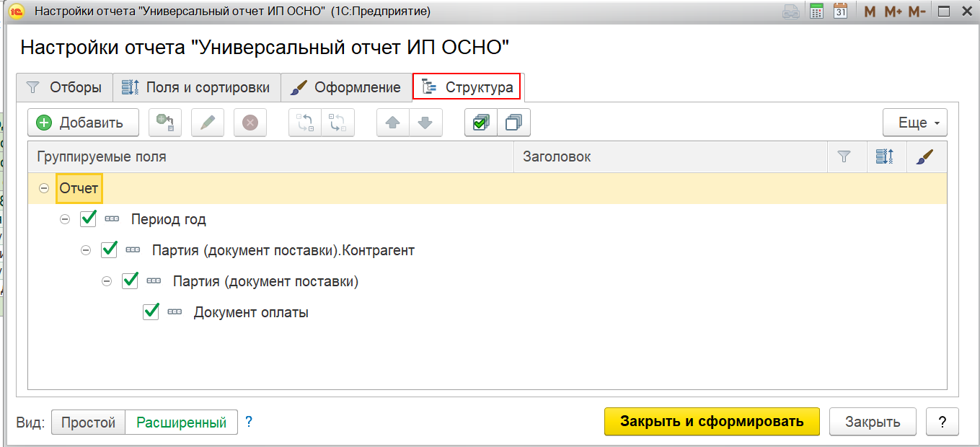Image resolution: width=980 pixels, height=447 pixels.
Task: Click the uncheck-all items icon
Action: (x=514, y=123)
